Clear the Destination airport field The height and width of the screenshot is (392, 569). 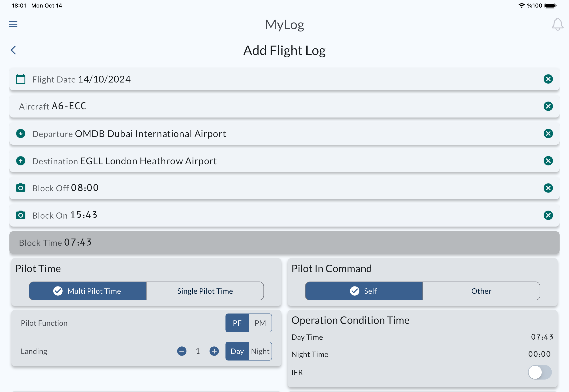click(x=548, y=161)
